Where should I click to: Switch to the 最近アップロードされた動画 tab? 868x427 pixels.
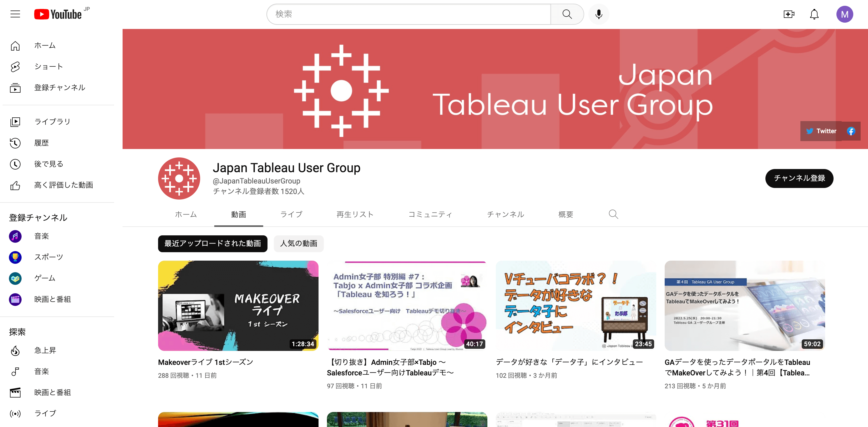(213, 243)
